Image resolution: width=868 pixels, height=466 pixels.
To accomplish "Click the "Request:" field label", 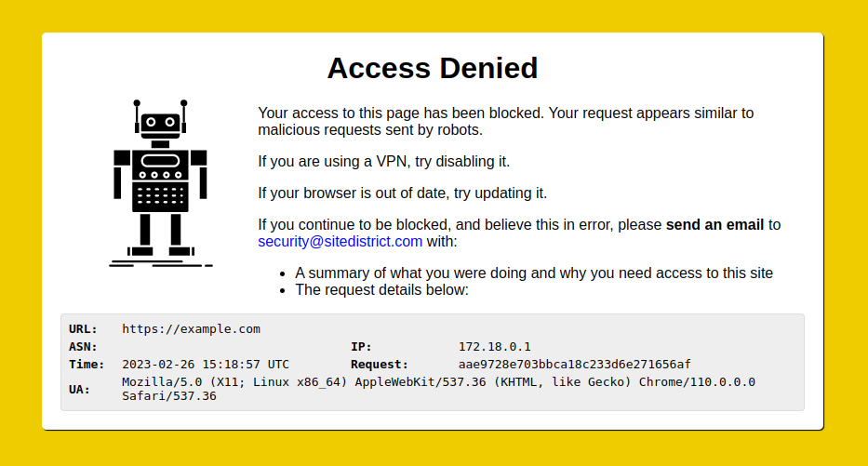I will click(x=380, y=365).
